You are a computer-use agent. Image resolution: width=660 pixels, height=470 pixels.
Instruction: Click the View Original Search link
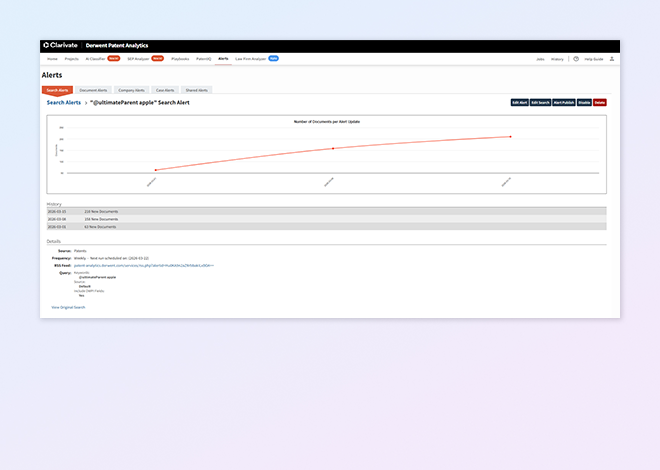[x=68, y=308]
